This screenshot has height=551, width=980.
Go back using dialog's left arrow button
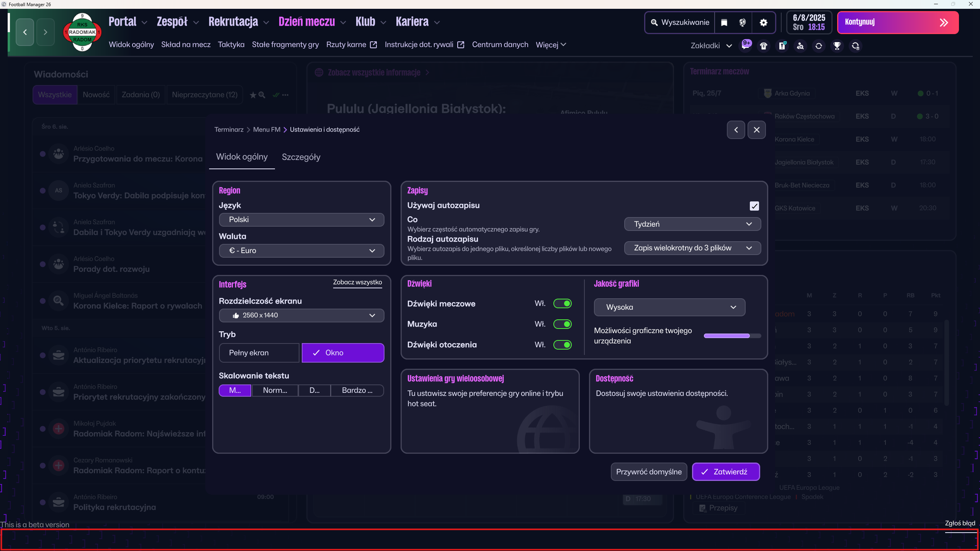coord(736,130)
